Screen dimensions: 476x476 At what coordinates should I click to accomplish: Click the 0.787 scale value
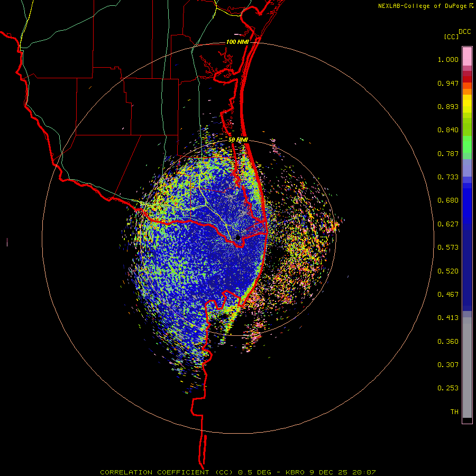tap(448, 153)
